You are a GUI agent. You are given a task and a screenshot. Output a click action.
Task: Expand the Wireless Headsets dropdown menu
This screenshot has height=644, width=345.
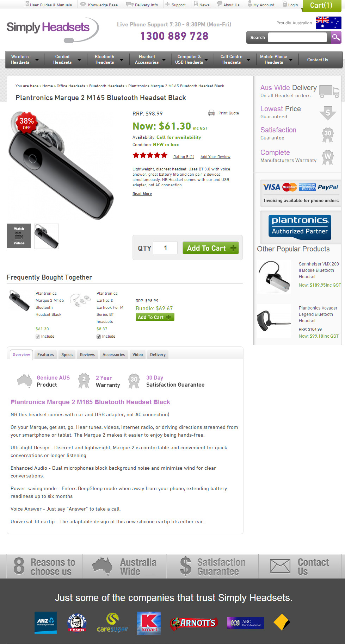[37, 60]
